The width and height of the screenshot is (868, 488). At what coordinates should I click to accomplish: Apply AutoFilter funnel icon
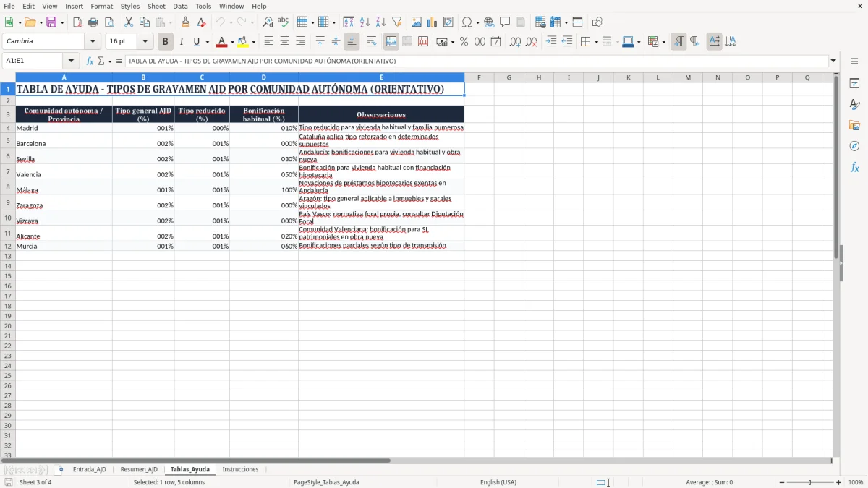coord(396,22)
